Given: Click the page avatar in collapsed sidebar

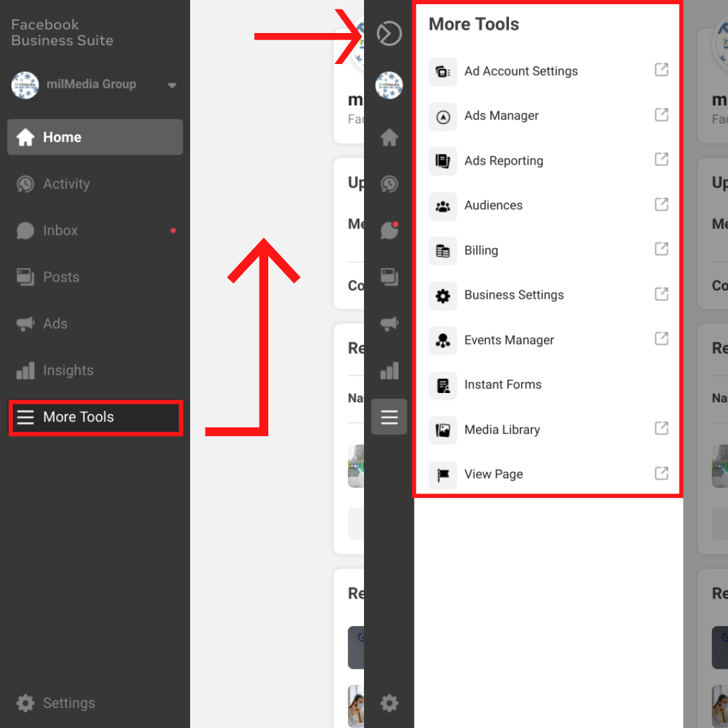Looking at the screenshot, I should pyautogui.click(x=389, y=85).
